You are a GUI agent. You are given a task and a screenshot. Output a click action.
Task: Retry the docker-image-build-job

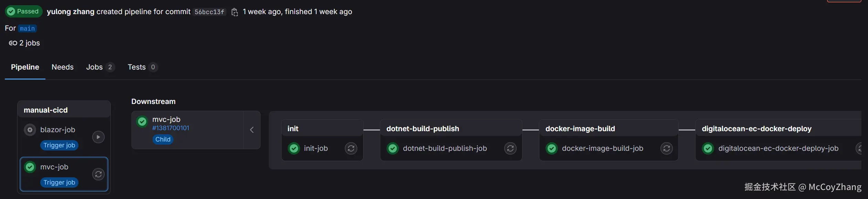(x=667, y=148)
